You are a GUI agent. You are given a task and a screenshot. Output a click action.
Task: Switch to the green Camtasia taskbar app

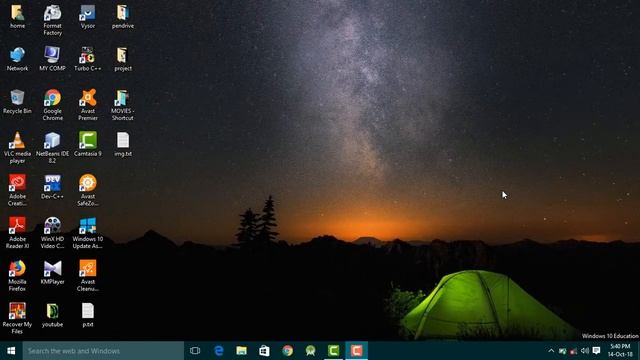pyautogui.click(x=333, y=351)
